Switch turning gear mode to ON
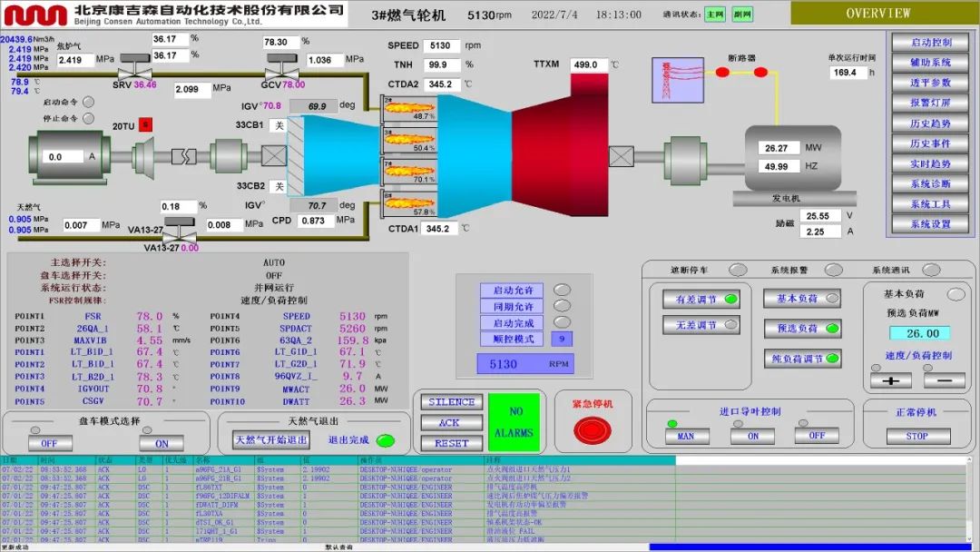Screen dimensions: 980x552 tap(162, 443)
